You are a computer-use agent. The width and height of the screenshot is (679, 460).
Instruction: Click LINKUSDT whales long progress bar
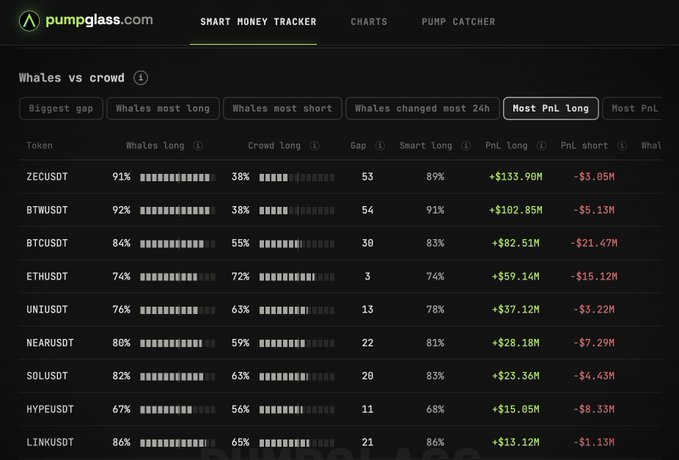coord(178,443)
